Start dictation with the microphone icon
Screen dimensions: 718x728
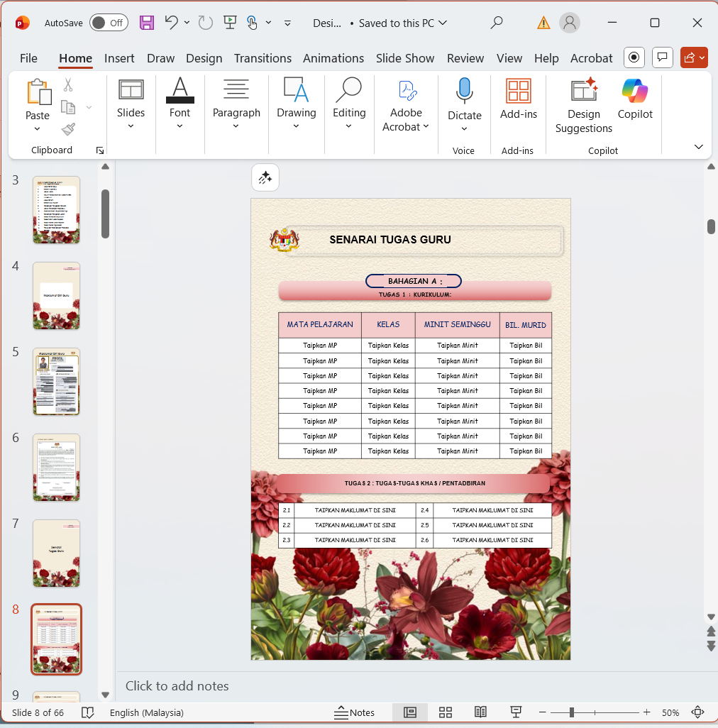click(x=464, y=92)
